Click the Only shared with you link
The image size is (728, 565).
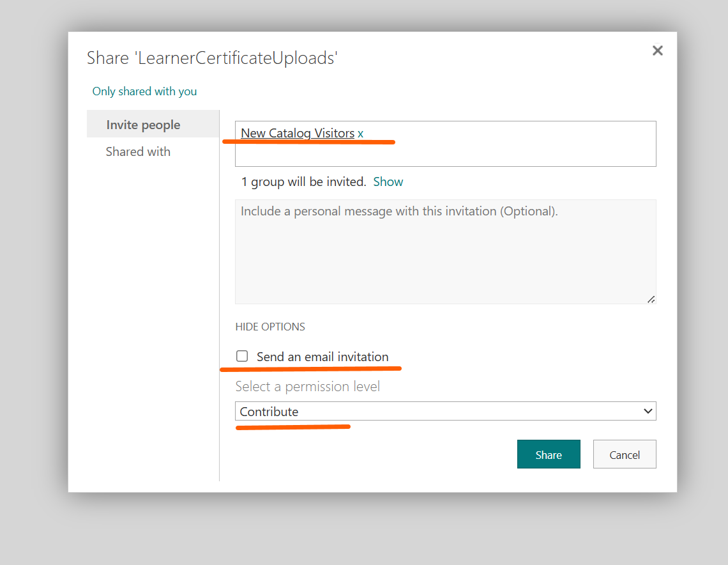tap(144, 91)
